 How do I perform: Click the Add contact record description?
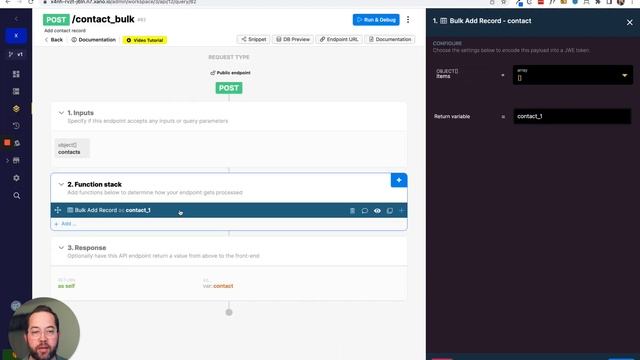(x=65, y=31)
